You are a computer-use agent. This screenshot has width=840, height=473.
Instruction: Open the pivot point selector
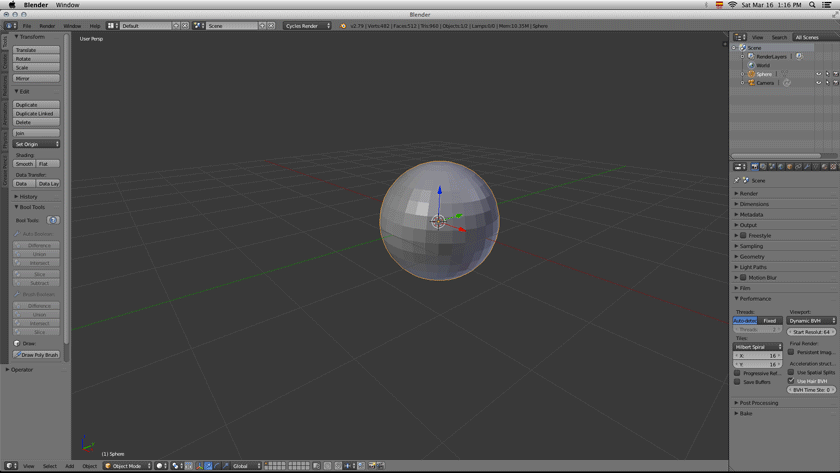click(177, 466)
